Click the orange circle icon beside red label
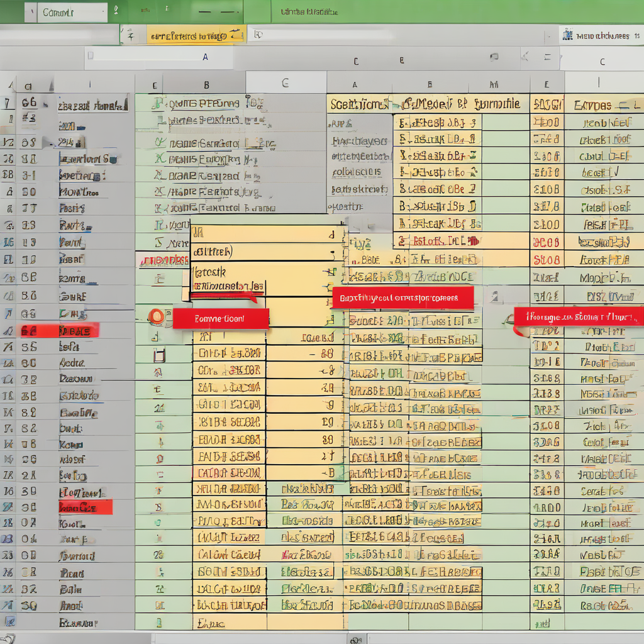The width and height of the screenshot is (644, 644). (155, 317)
